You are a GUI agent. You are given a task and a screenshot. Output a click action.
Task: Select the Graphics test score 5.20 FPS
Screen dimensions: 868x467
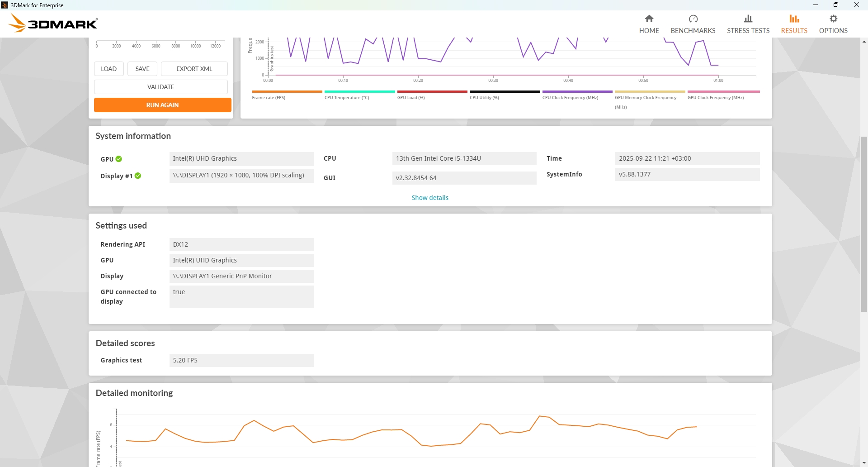coord(241,360)
